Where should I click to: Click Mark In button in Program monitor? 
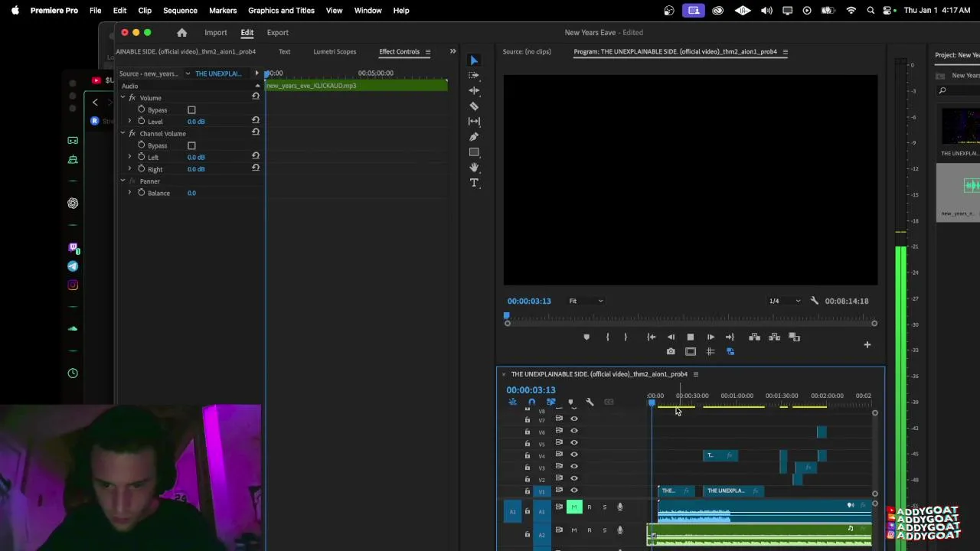[607, 337]
